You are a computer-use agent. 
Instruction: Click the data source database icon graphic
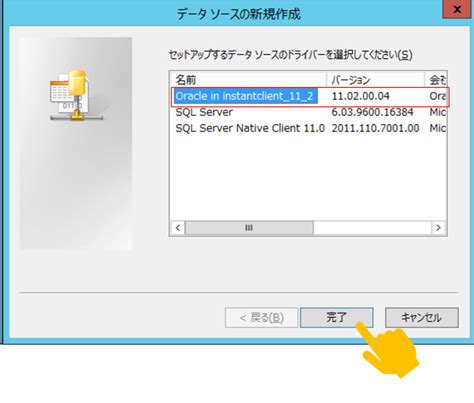pyautogui.click(x=76, y=95)
